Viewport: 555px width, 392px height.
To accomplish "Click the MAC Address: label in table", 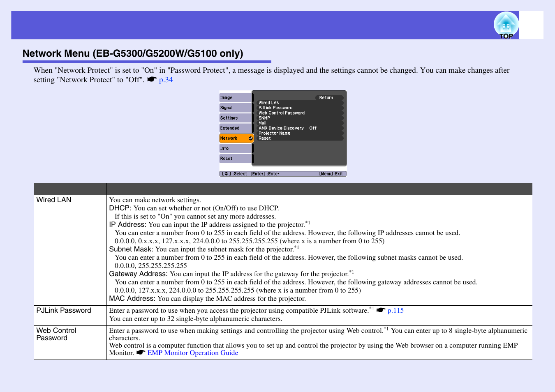I will pyautogui.click(x=132, y=298).
